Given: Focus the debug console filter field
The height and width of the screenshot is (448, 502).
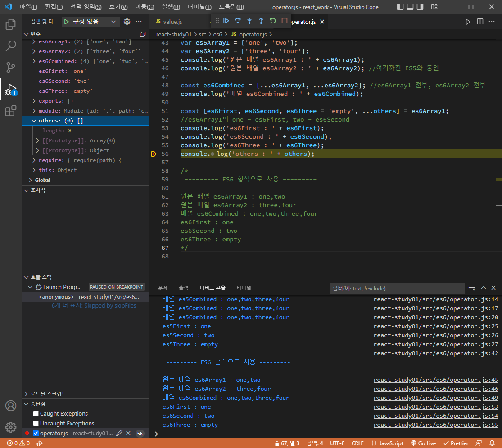Looking at the screenshot, I should pos(397,288).
